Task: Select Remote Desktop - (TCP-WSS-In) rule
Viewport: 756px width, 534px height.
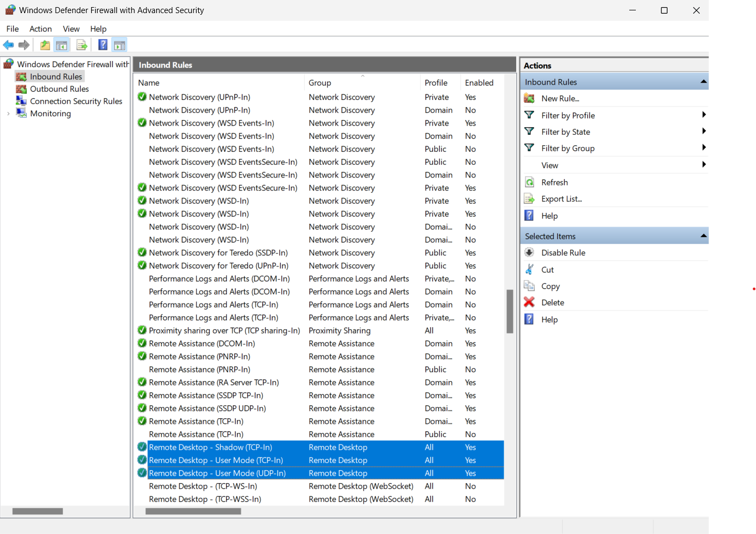Action: [x=320, y=499]
